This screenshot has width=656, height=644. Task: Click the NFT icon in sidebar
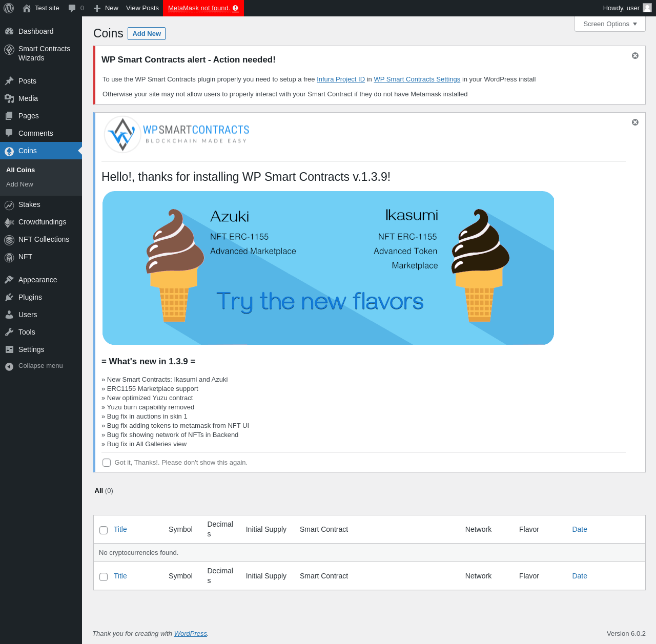pyautogui.click(x=9, y=257)
